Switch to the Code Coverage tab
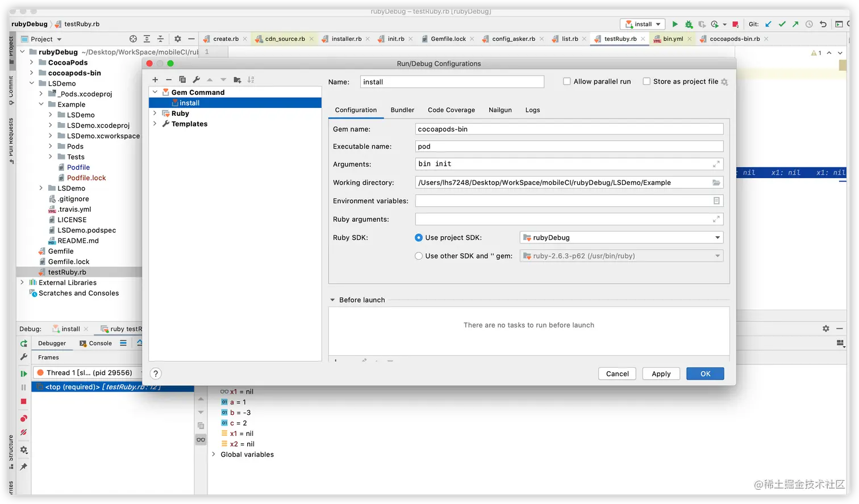859x504 pixels. tap(451, 110)
